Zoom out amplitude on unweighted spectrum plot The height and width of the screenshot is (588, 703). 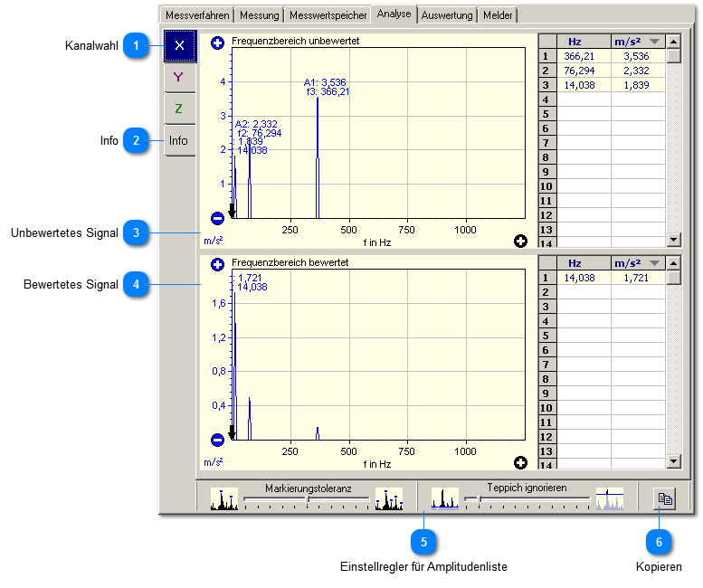point(217,218)
